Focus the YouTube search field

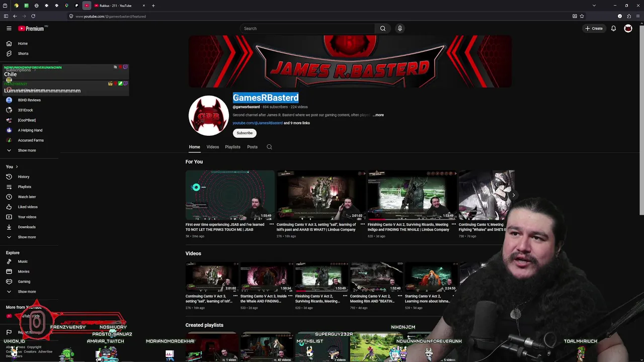[307, 29]
